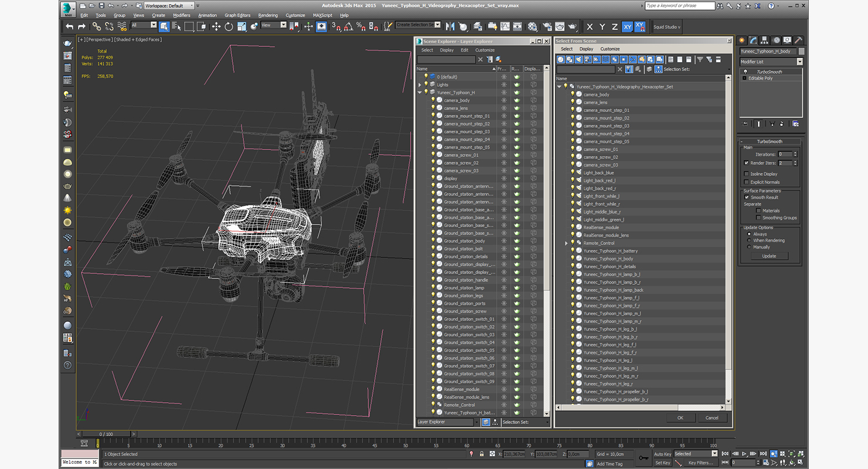Toggle the Smooth Result checkbox

(x=747, y=198)
